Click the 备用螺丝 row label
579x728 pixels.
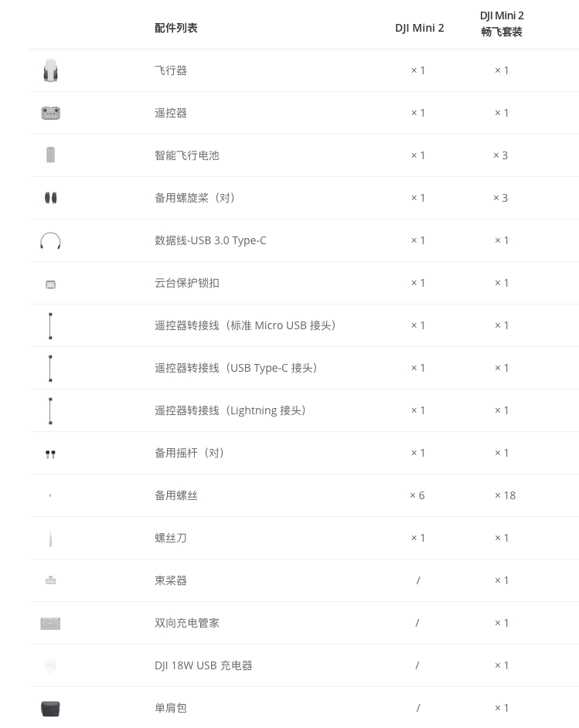tap(176, 495)
